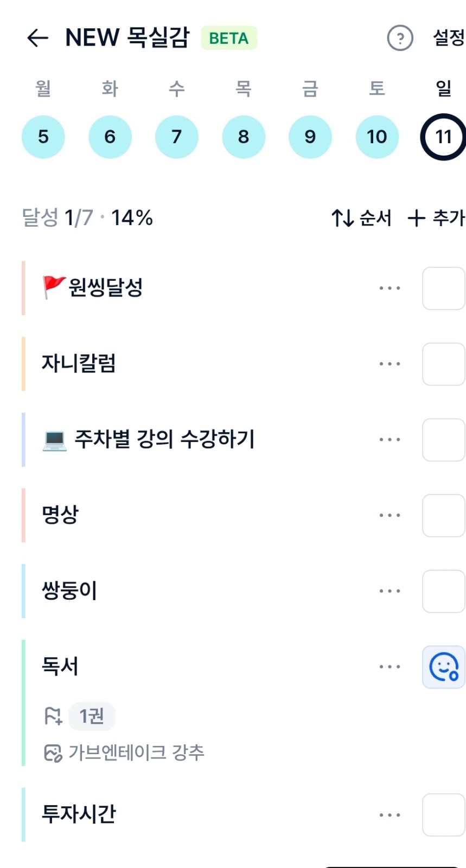This screenshot has width=466, height=868.
Task: Tap the photo memo icon under 독서
Action: [53, 753]
